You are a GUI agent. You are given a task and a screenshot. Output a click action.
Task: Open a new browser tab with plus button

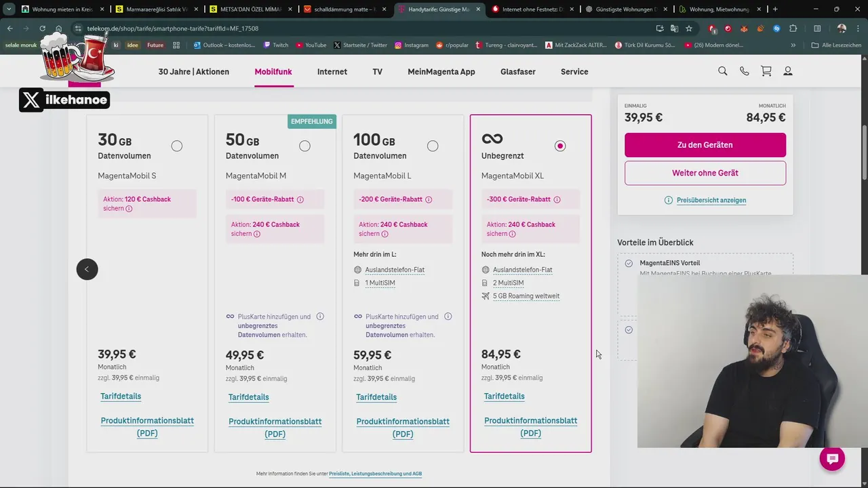click(775, 9)
